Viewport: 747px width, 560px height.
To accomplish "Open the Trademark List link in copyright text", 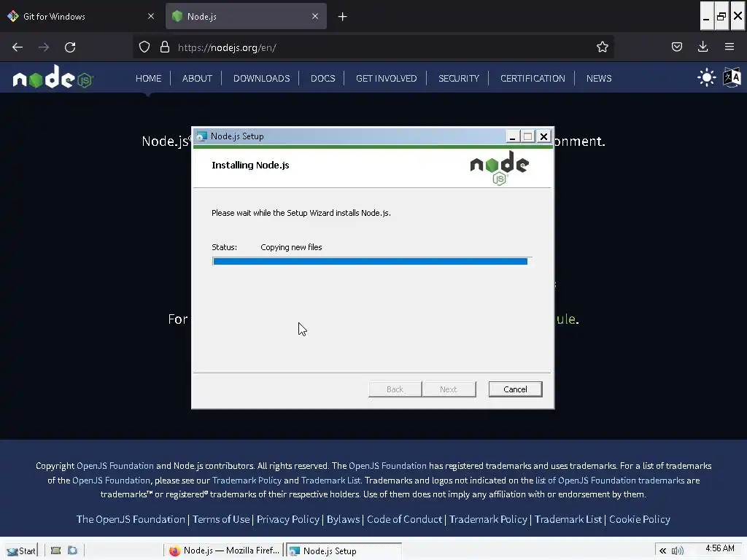I will coord(331,480).
